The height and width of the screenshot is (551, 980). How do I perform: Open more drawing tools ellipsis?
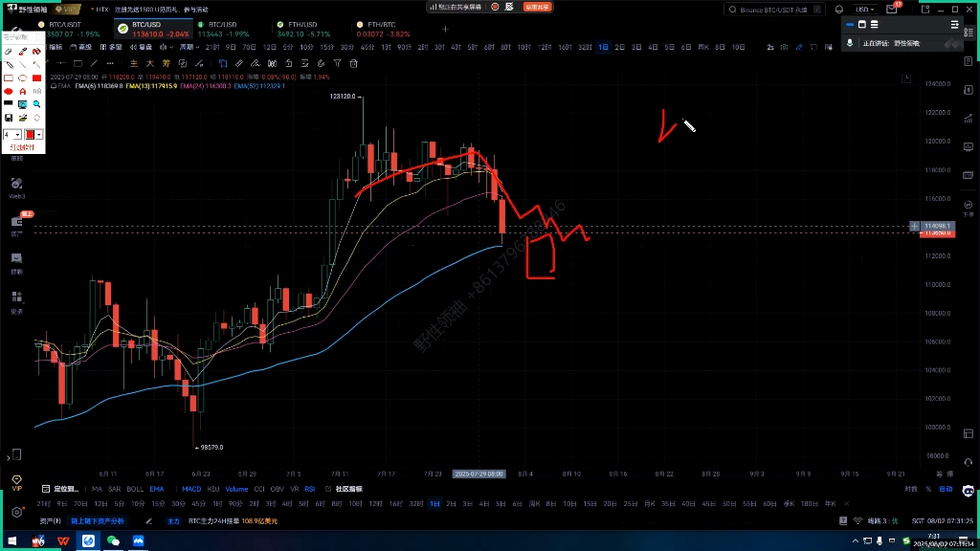pyautogui.click(x=110, y=63)
